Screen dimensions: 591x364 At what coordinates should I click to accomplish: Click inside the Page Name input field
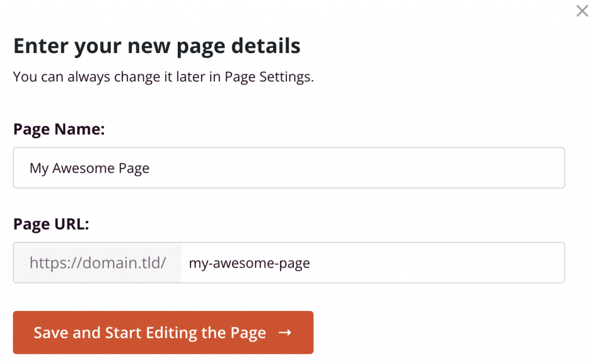[x=289, y=168]
